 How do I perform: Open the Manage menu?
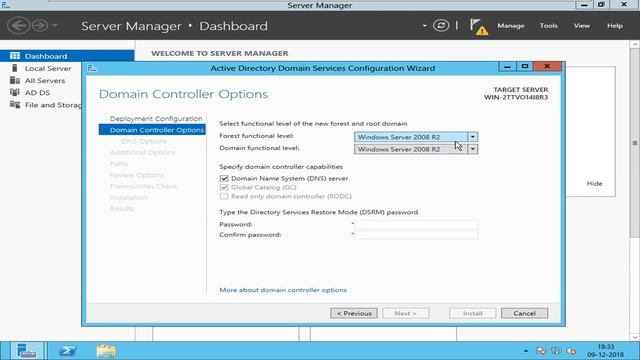point(511,26)
